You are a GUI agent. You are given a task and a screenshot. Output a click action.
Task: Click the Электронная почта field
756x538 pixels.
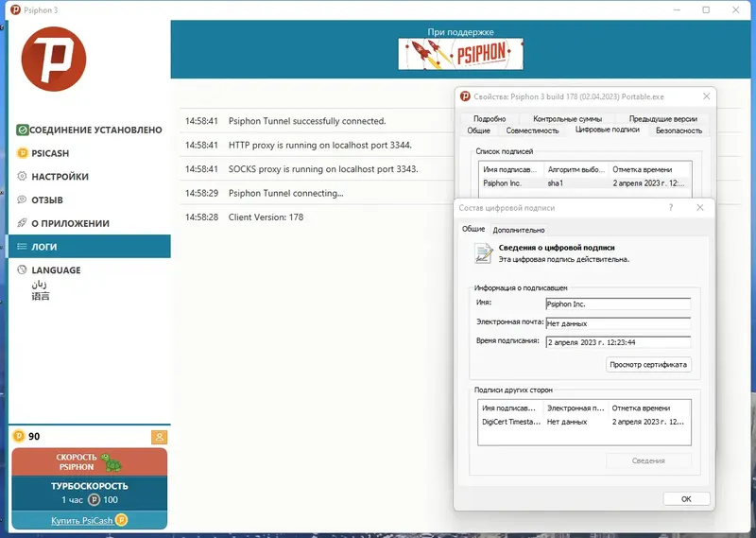(x=618, y=323)
